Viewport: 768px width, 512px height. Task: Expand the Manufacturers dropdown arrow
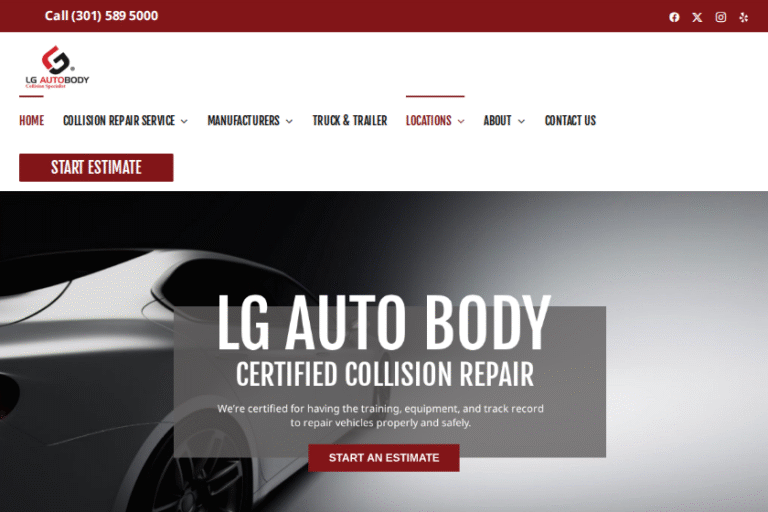pos(289,122)
